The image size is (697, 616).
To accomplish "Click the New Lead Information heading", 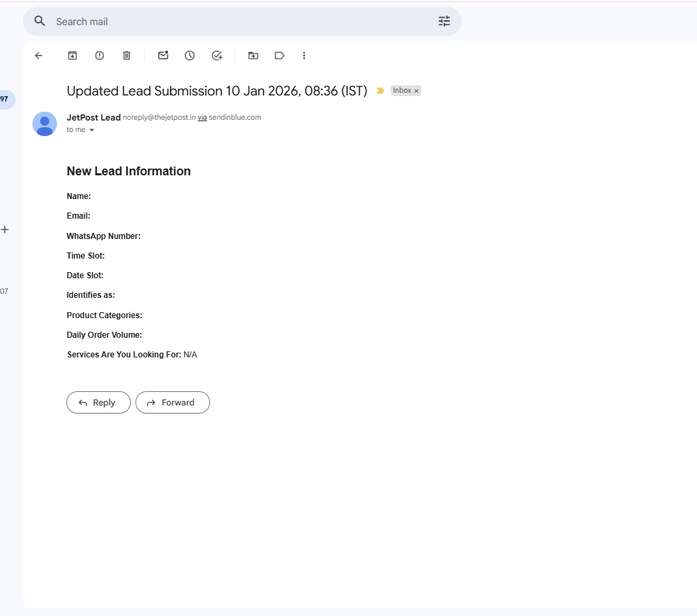I will (x=129, y=171).
